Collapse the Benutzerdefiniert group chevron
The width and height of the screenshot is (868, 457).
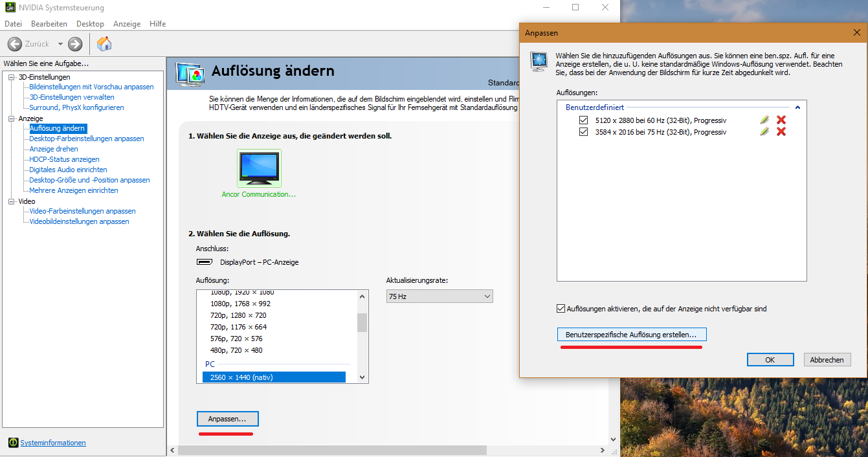coord(797,107)
